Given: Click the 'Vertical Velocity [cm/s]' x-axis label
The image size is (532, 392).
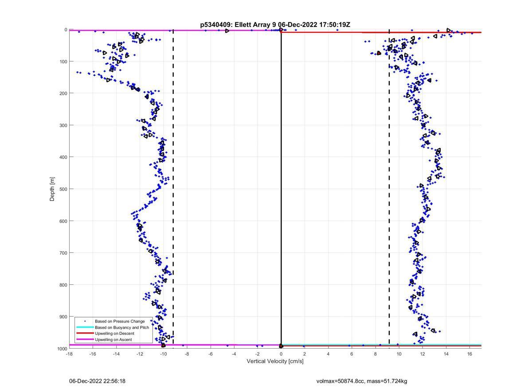Looking at the screenshot, I should 275,361.
